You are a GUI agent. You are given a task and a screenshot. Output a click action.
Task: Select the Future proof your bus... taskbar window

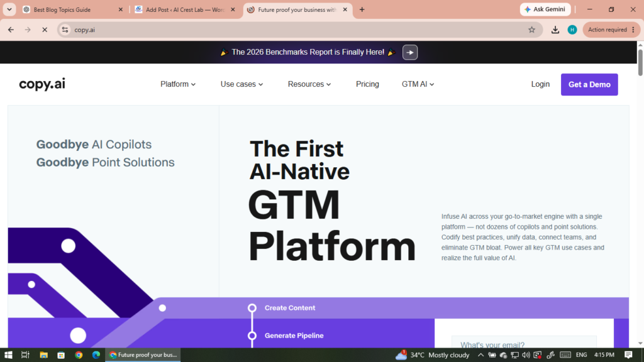143,354
